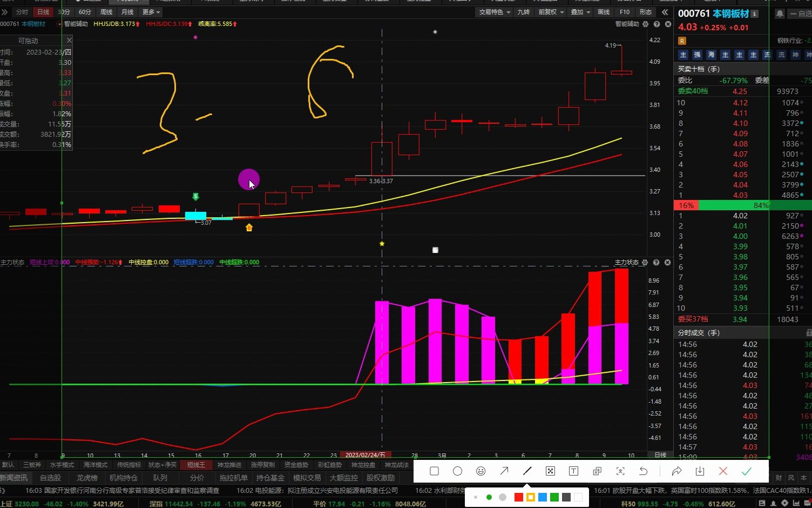
Task: Save the screenshot with download icon
Action: [700, 471]
